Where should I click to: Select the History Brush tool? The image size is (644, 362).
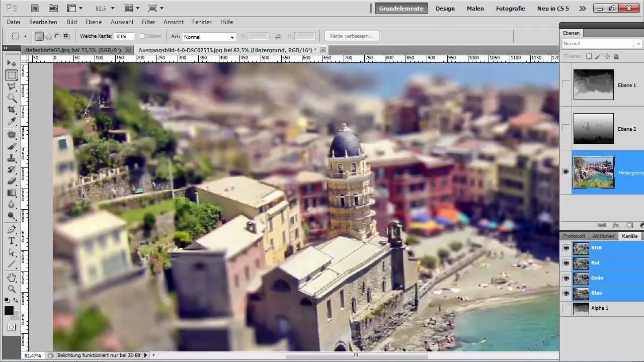tap(12, 170)
